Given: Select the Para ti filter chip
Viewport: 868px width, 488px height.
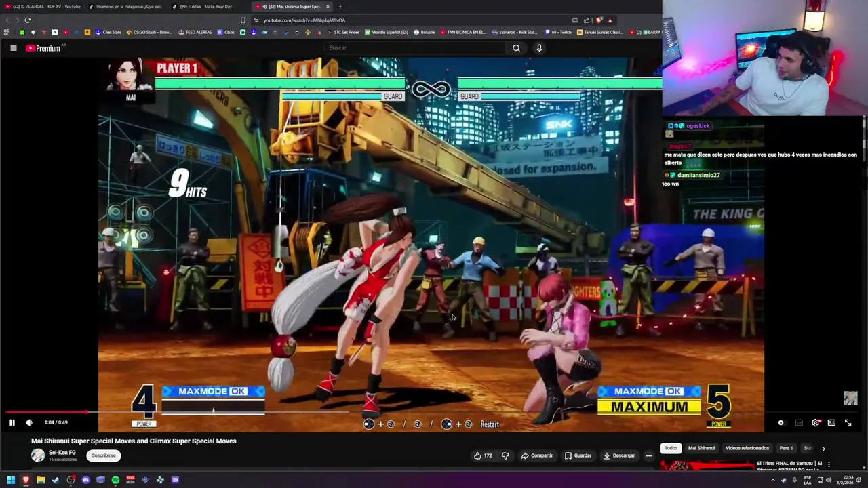Looking at the screenshot, I should pos(787,448).
